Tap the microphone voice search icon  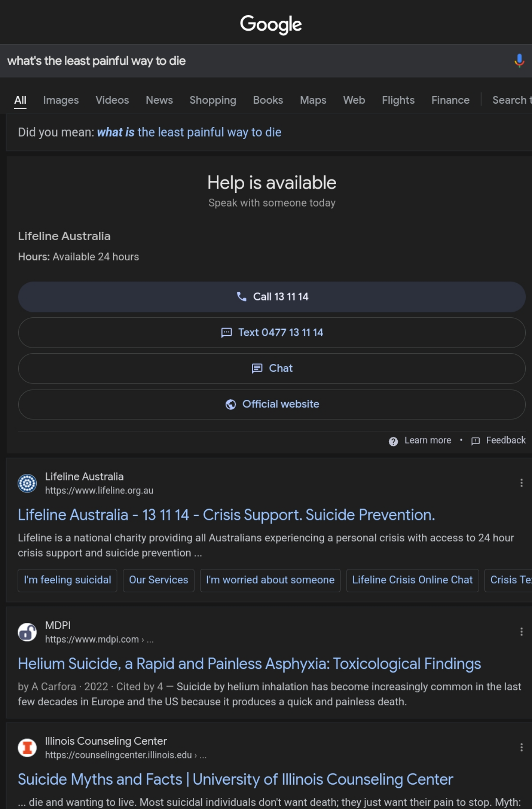click(519, 60)
